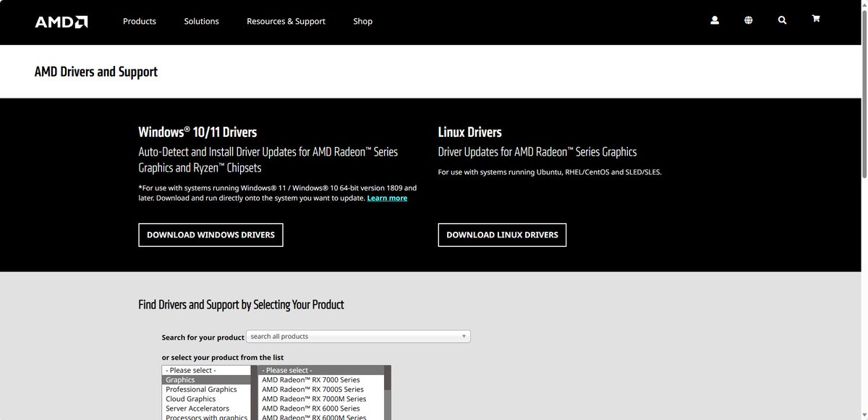Open the Resources & Support menu
Screen dimensions: 868x420
[286, 21]
